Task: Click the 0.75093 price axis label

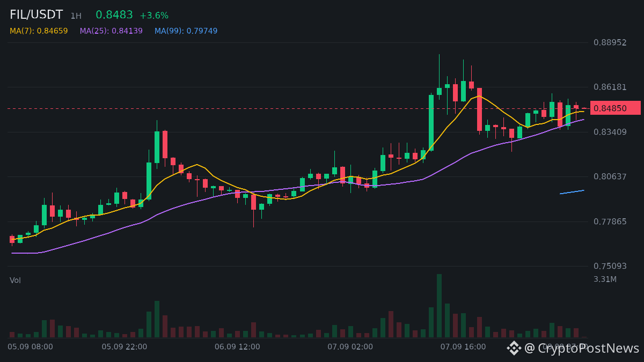Action: point(610,266)
